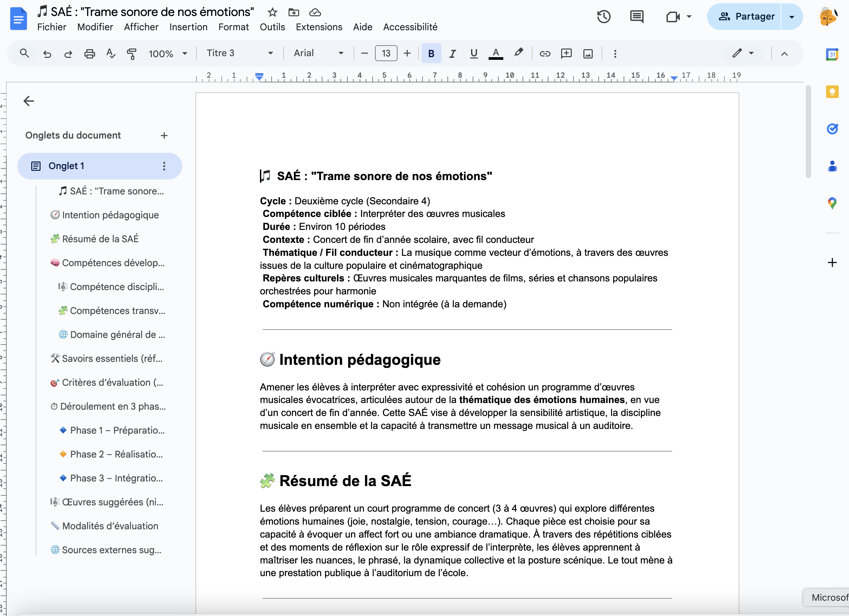Open the share options dropdown arrow

pos(792,17)
